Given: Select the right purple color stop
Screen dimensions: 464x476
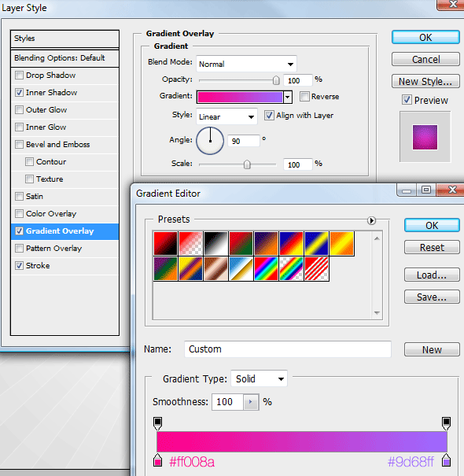Looking at the screenshot, I should click(446, 460).
